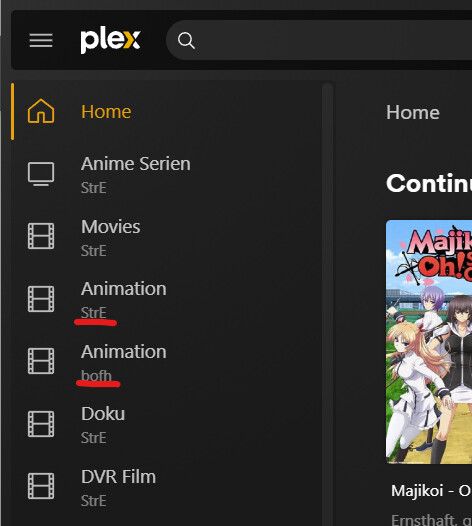Click the Anime Serien TV icon
Screen dimensions: 472x526
[41, 174]
